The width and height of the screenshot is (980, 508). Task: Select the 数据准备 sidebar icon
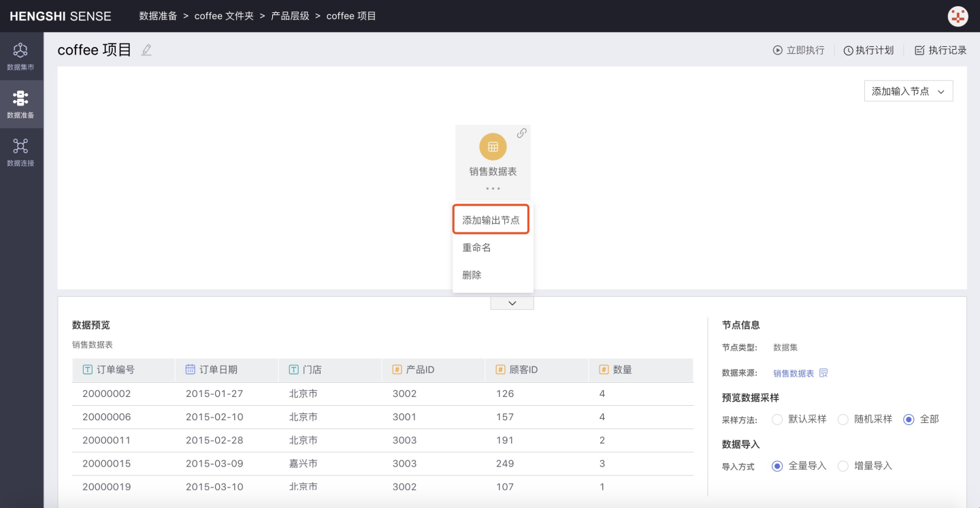coord(20,104)
